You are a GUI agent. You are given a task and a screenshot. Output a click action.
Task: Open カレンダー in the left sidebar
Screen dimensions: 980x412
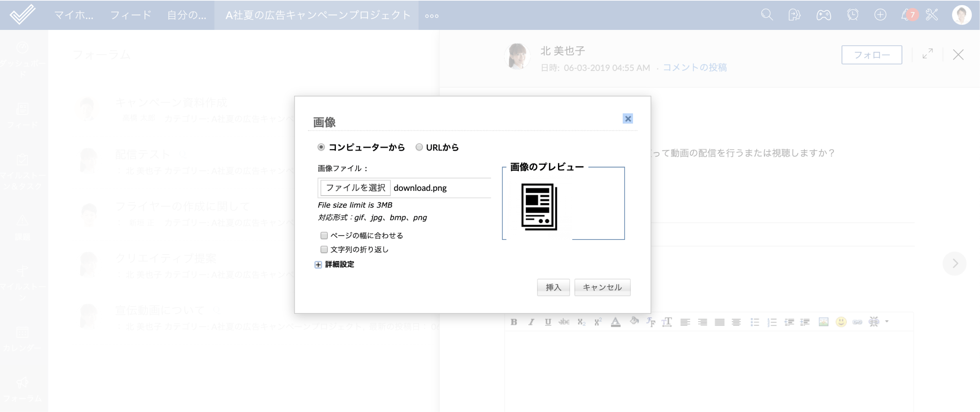tap(23, 339)
